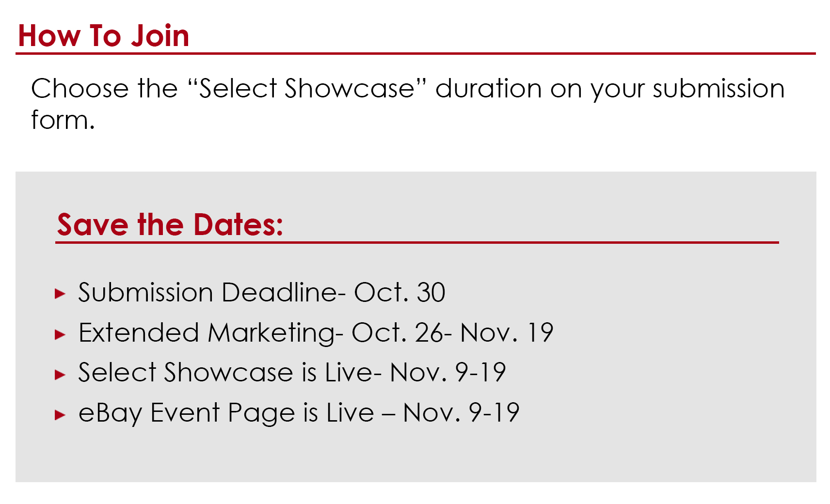Click the quoted phrase "Select Showcase" in the instructions
Screen dimensions: 830x504
tap(307, 89)
